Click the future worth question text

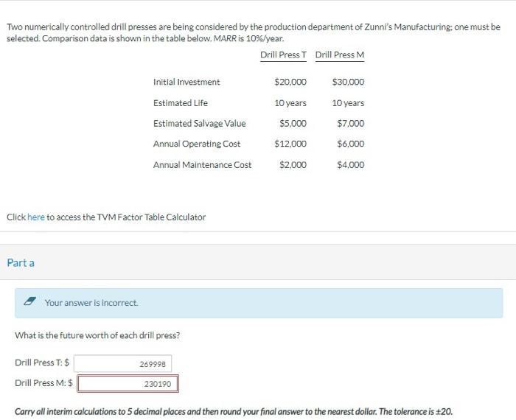pyautogui.click(x=97, y=335)
